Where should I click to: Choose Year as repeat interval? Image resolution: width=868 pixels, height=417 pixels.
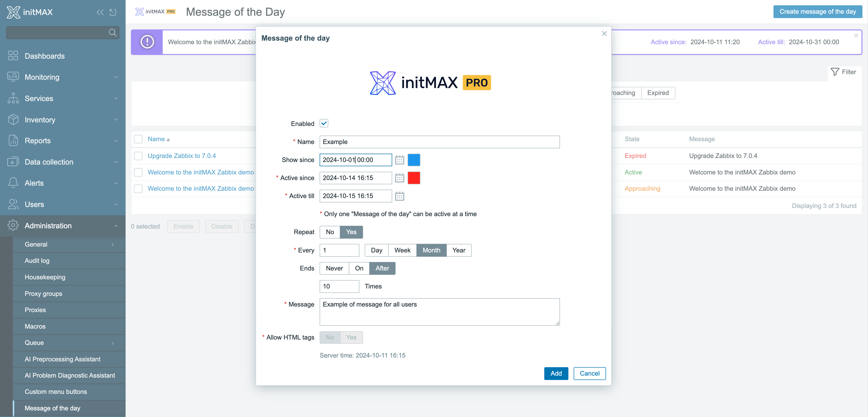[458, 250]
